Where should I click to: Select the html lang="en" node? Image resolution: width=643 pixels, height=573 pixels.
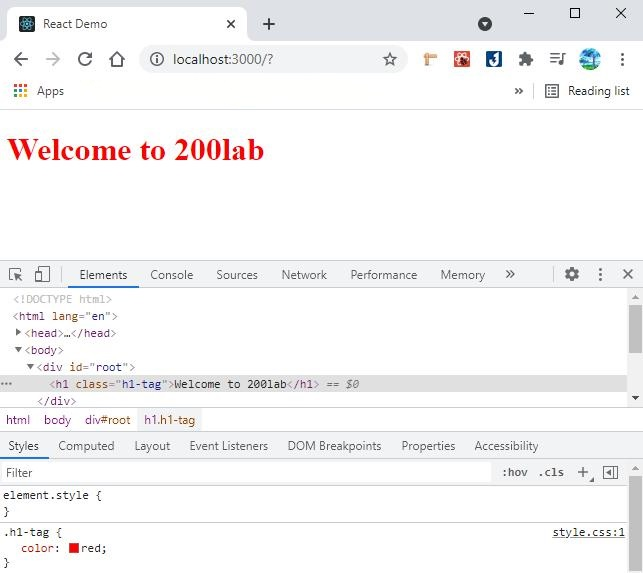point(65,316)
